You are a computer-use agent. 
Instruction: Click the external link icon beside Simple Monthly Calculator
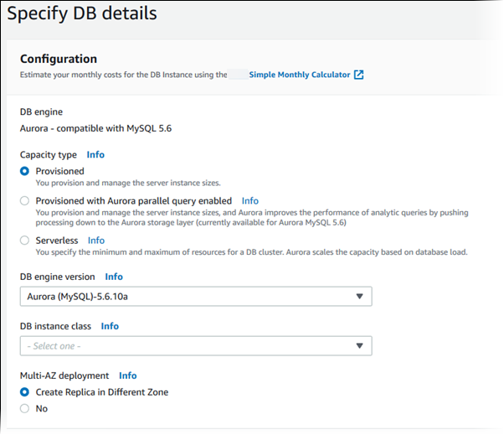(358, 75)
